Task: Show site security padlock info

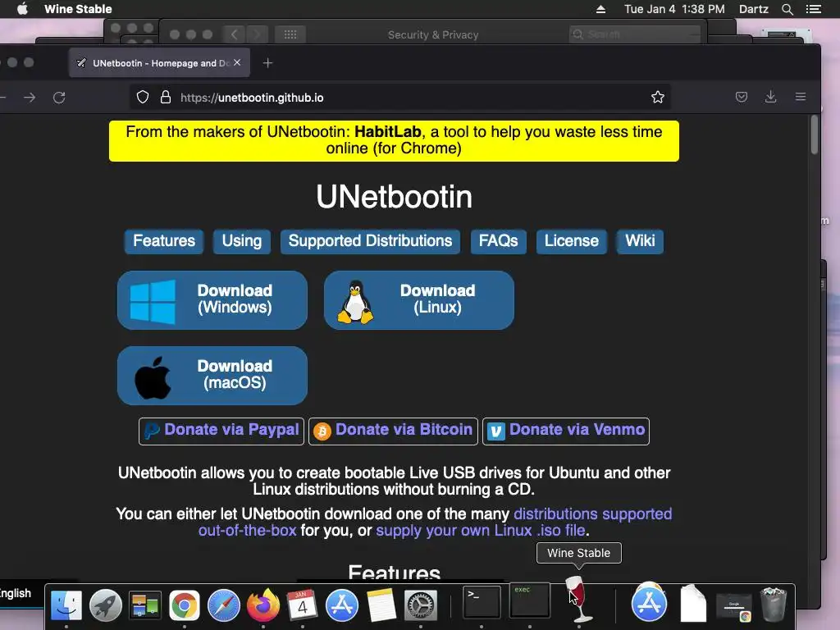Action: (166, 97)
